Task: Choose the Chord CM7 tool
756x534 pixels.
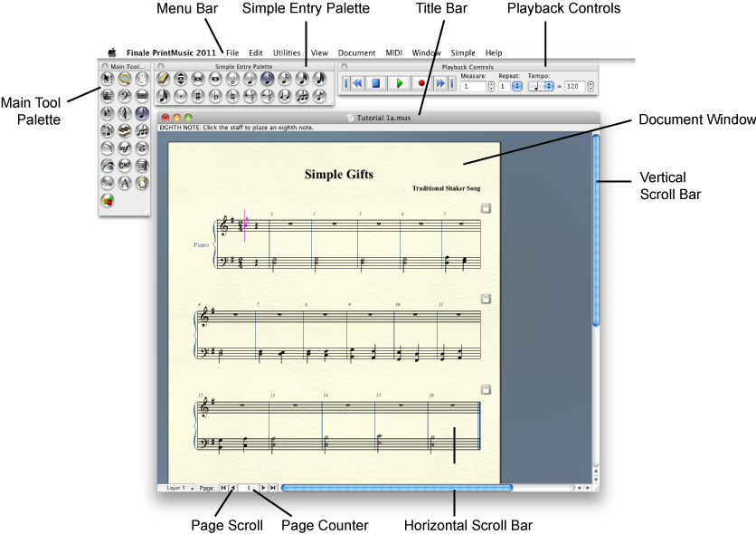Action: tap(125, 166)
